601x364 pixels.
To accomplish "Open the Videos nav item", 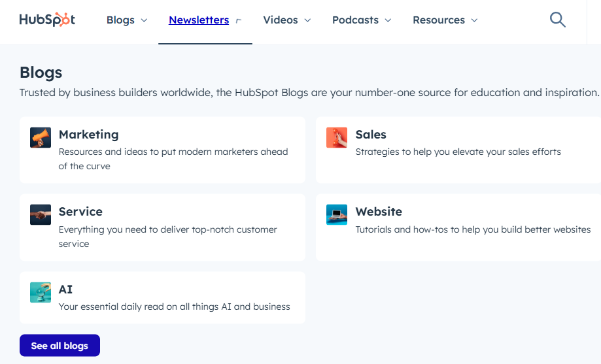I will (281, 20).
